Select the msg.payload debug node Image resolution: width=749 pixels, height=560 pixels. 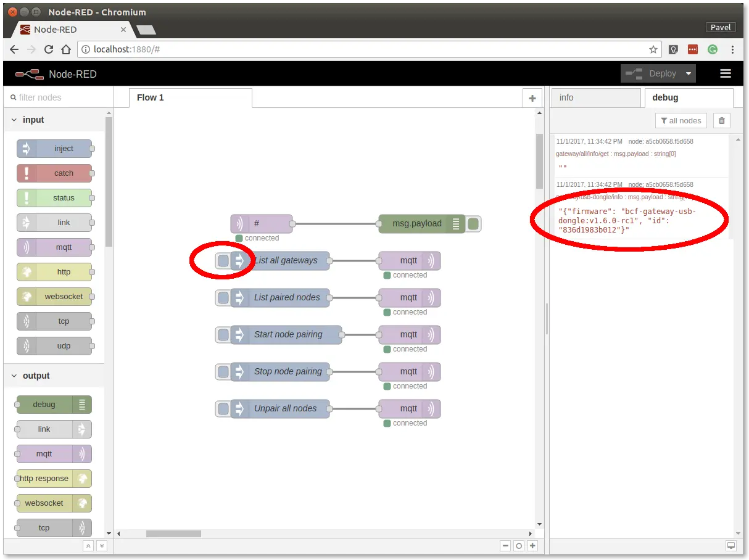(422, 224)
